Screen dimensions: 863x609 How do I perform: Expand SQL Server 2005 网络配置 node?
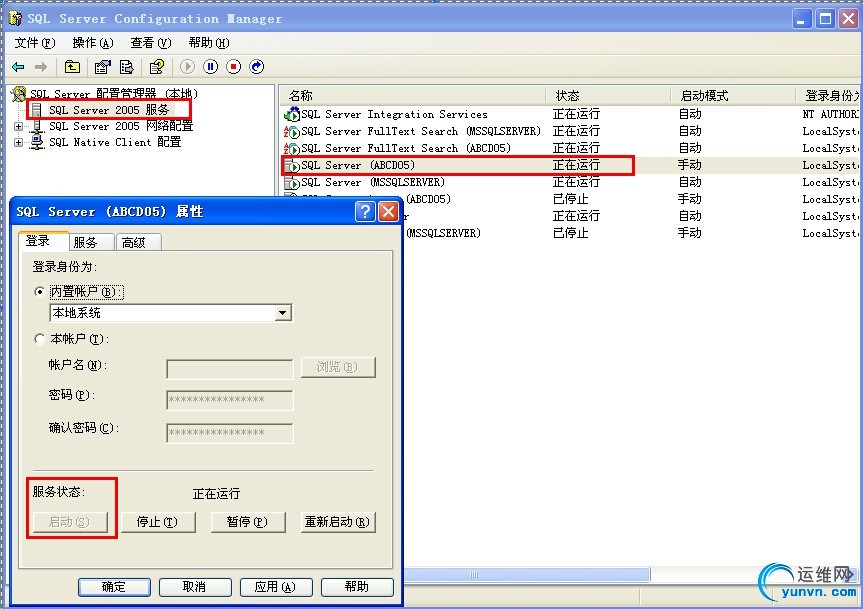click(18, 127)
